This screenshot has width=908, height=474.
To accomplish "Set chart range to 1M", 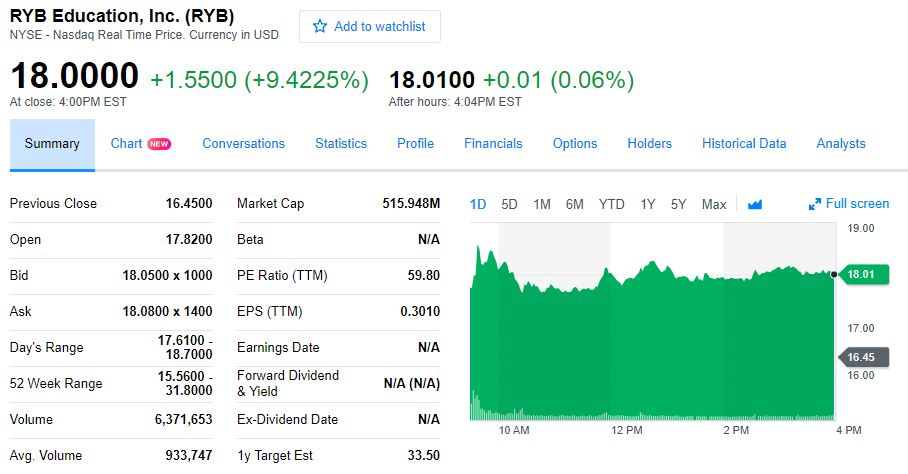I will (x=542, y=204).
